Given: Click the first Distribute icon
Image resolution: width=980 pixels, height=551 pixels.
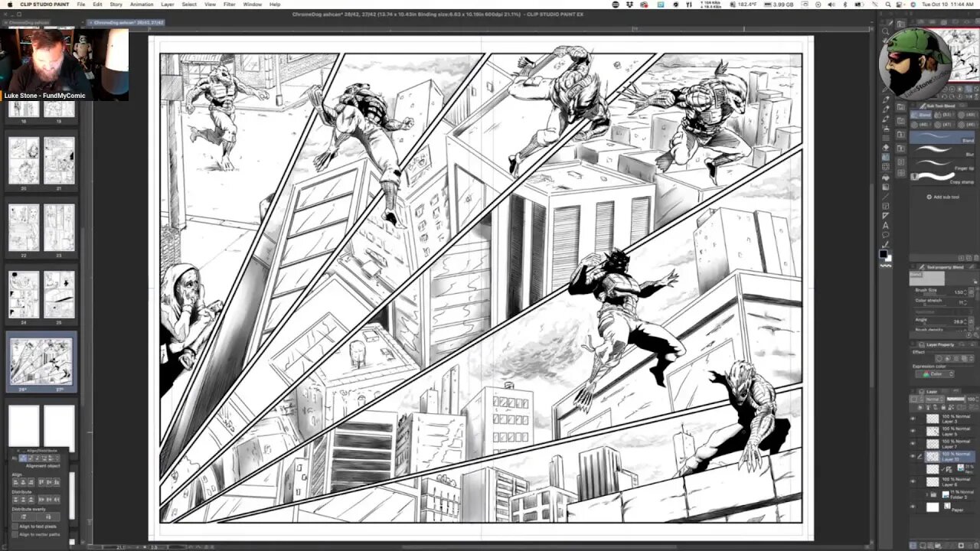Looking at the screenshot, I should click(15, 499).
